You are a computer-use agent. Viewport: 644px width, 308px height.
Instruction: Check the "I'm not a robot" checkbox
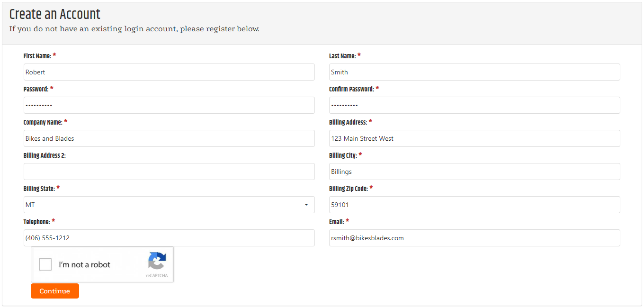coord(45,264)
